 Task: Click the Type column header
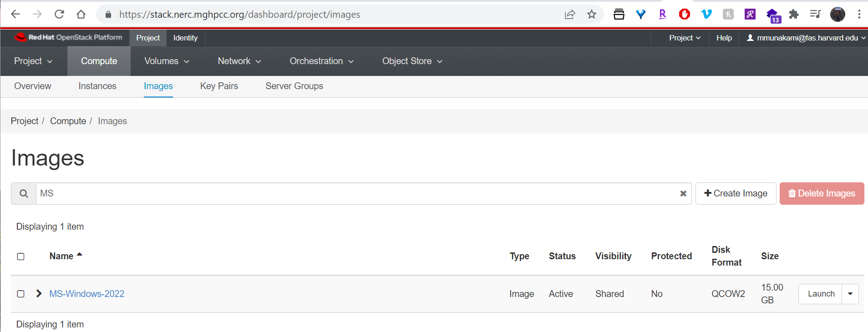point(519,256)
